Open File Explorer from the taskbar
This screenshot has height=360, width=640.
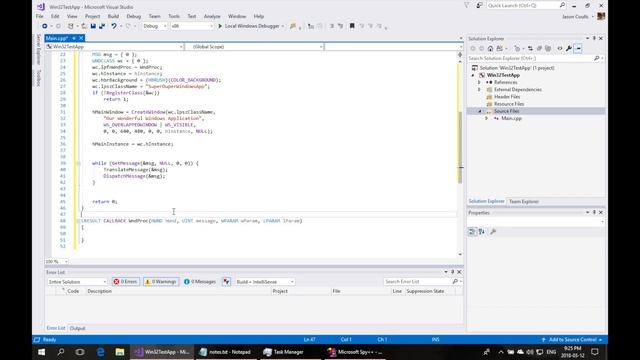pyautogui.click(x=120, y=352)
